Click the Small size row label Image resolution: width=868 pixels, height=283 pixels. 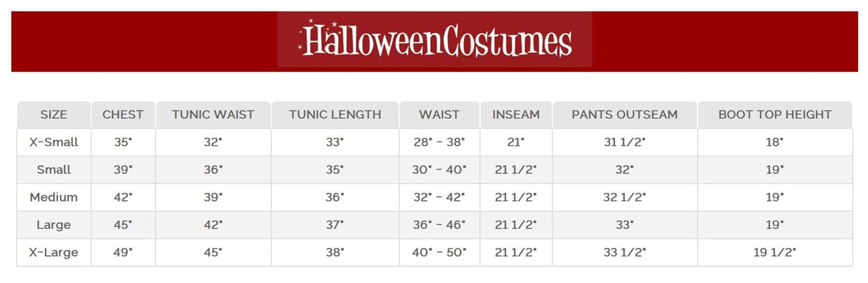53,170
